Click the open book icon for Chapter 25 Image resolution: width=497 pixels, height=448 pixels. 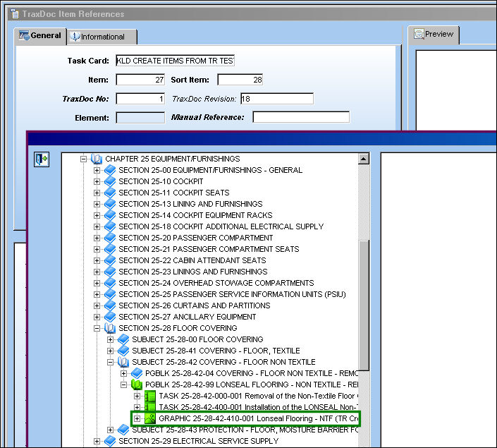97,159
